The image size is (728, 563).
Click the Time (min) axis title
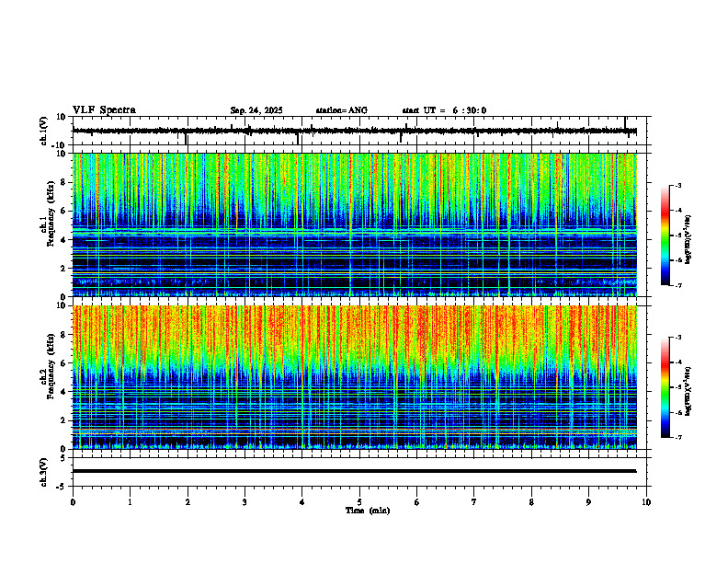[x=368, y=511]
